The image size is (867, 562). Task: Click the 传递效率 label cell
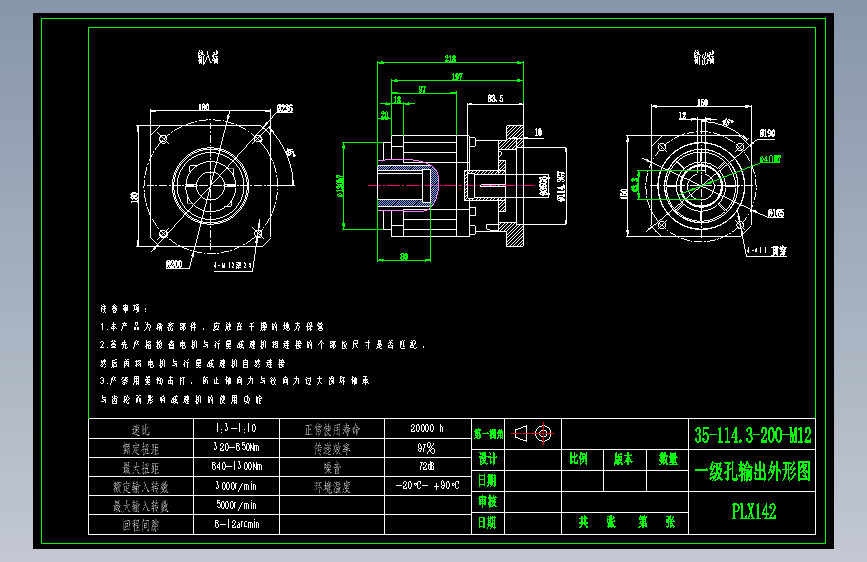pyautogui.click(x=332, y=449)
